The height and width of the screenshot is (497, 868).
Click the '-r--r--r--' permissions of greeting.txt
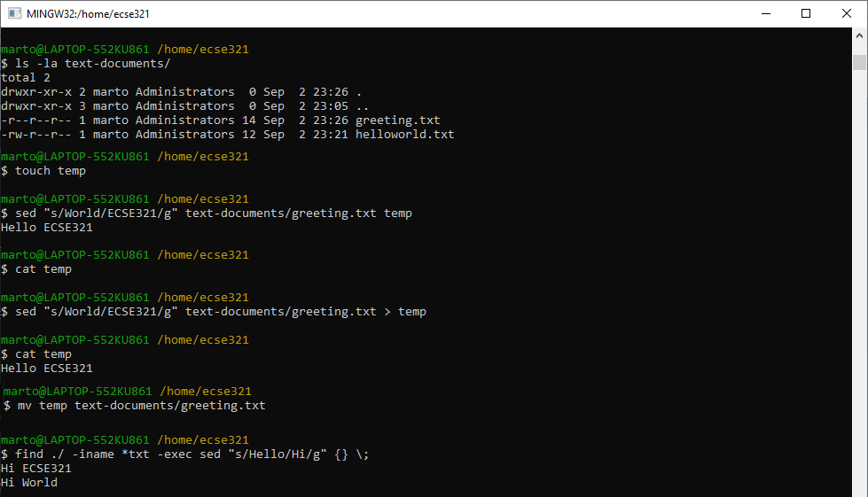point(36,120)
